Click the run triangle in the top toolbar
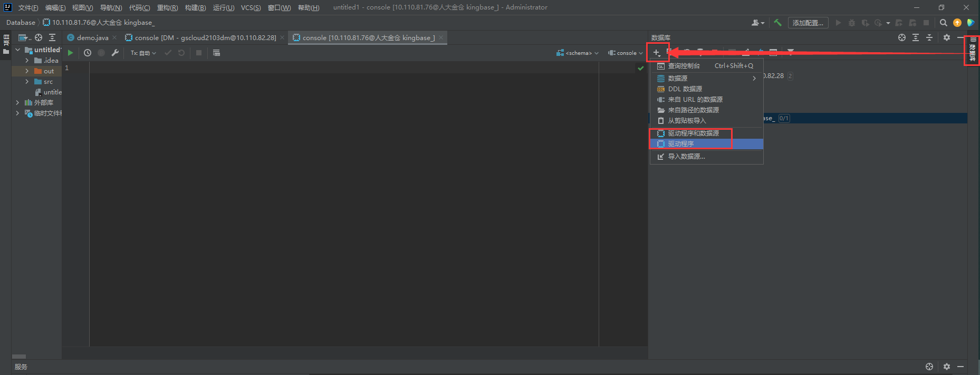 [x=838, y=23]
